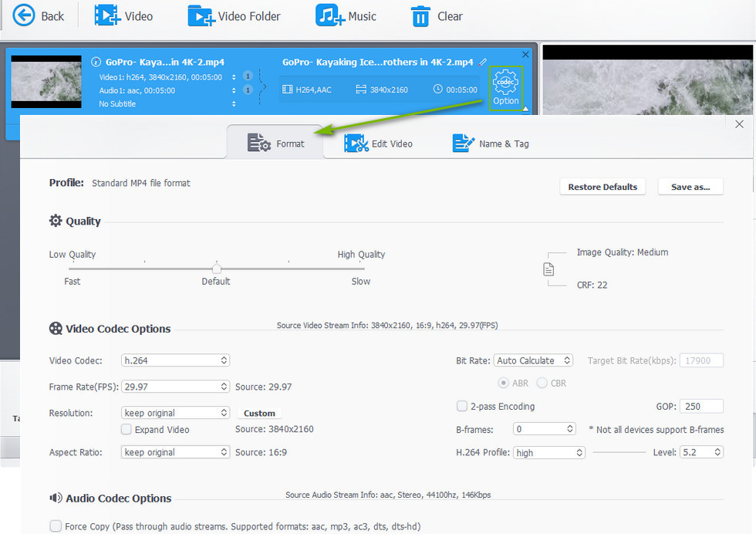Select the CBR radio button
The image size is (756, 534).
(x=542, y=383)
